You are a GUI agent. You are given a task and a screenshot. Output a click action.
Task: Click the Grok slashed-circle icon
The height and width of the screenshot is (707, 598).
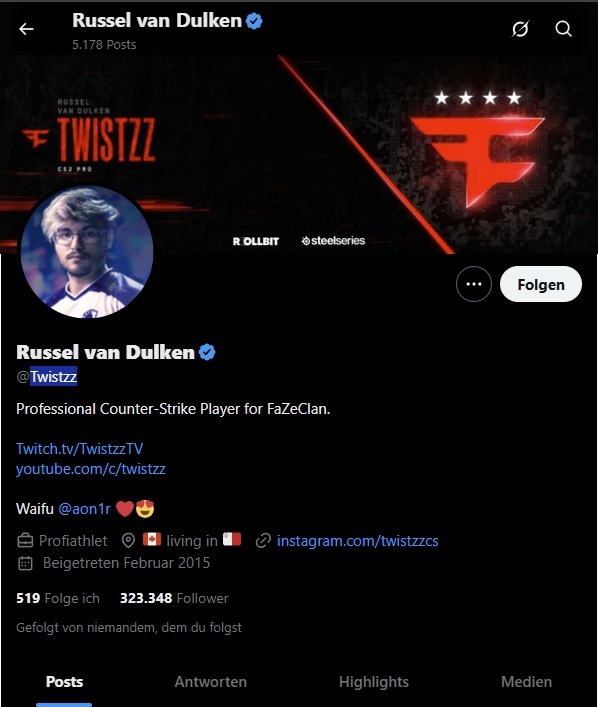point(520,29)
